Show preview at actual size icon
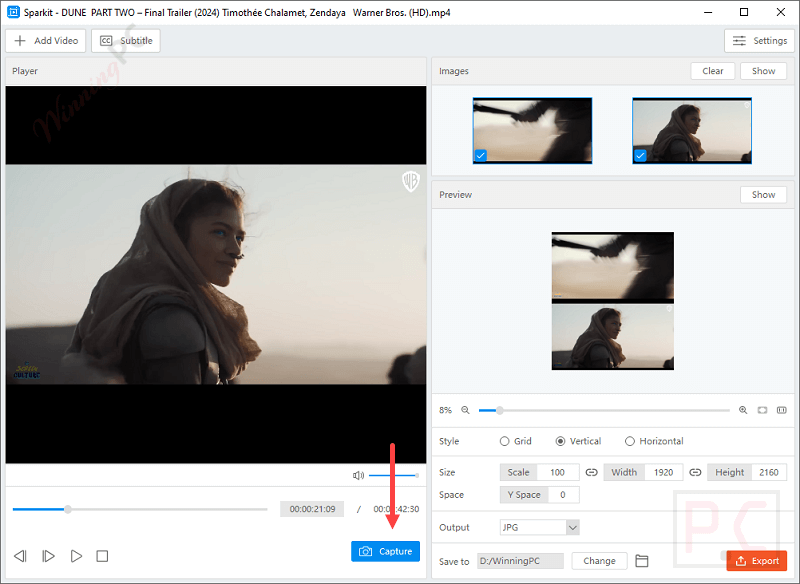800x584 pixels. tap(782, 410)
